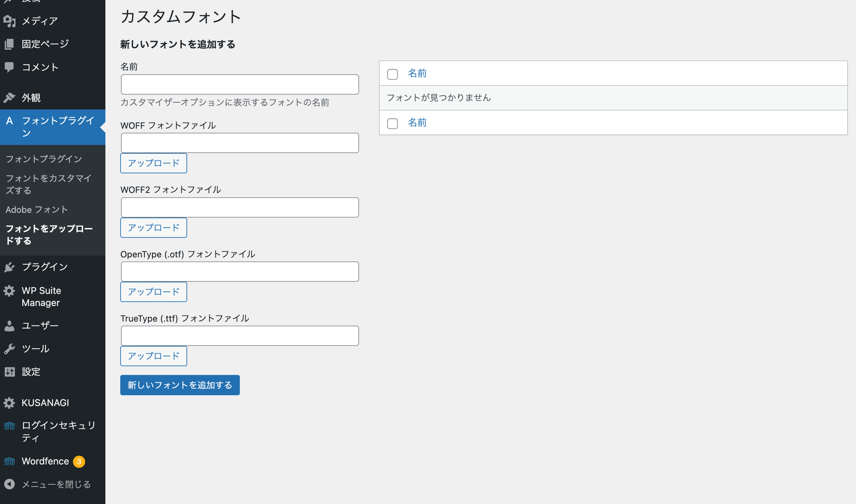Open the 外観 menu
The height and width of the screenshot is (504, 856).
(x=53, y=98)
